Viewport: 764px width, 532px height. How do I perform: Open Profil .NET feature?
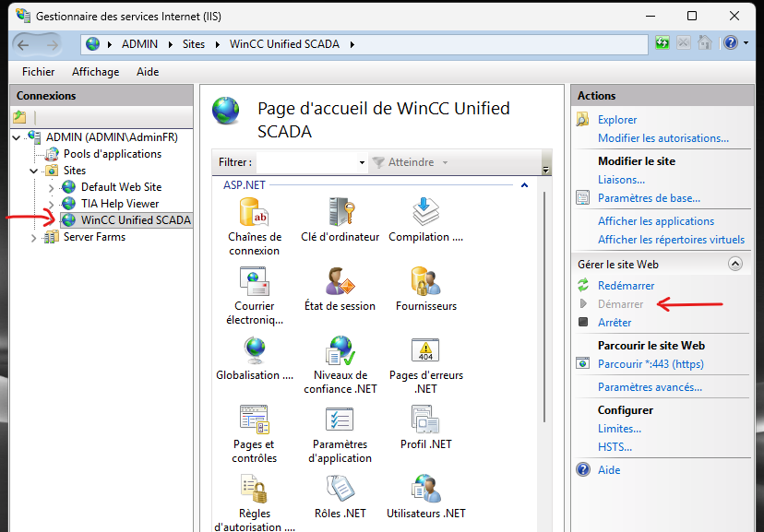tap(426, 428)
